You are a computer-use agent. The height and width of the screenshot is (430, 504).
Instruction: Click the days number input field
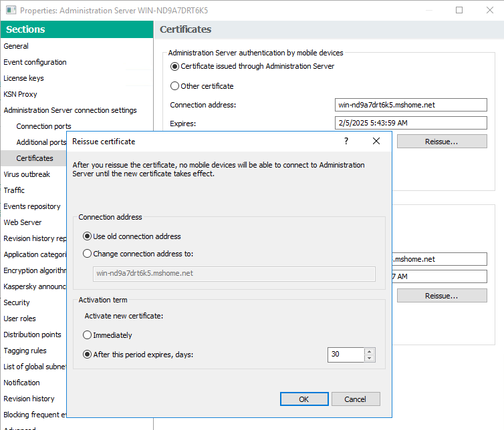pyautogui.click(x=345, y=355)
